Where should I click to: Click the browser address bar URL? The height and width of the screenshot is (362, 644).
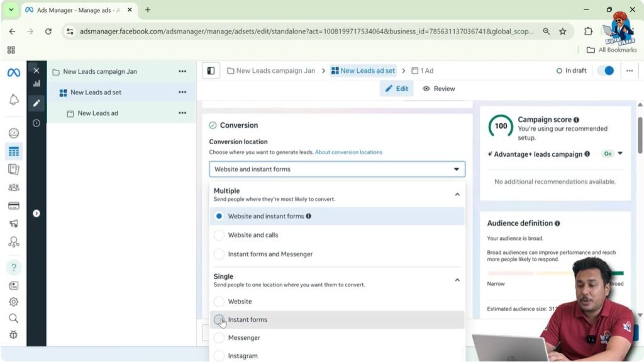[306, 31]
